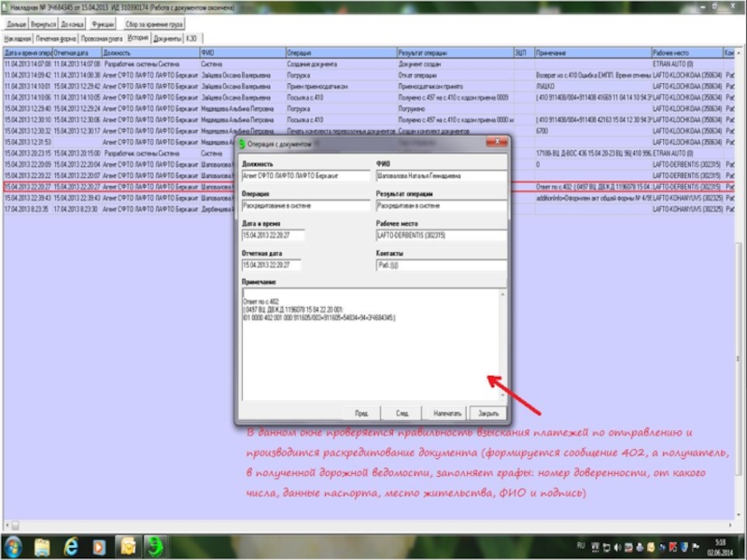Click the Дата и время field

coord(273,235)
